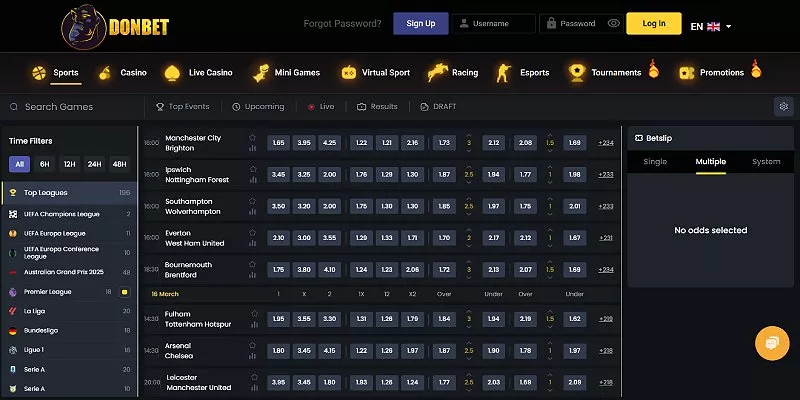Image resolution: width=800 pixels, height=400 pixels.
Task: Favorite the Fulham vs Tottenham Hotspur match
Action: (x=254, y=313)
